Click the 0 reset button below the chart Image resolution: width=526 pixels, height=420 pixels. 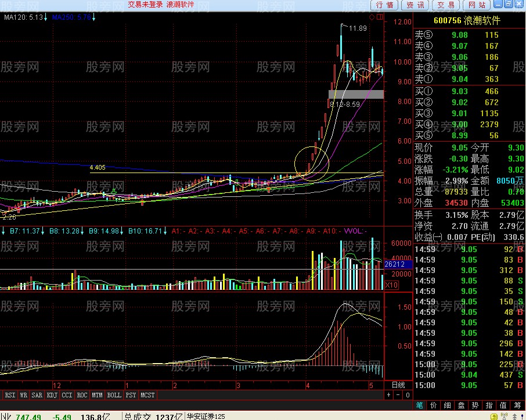point(408,395)
